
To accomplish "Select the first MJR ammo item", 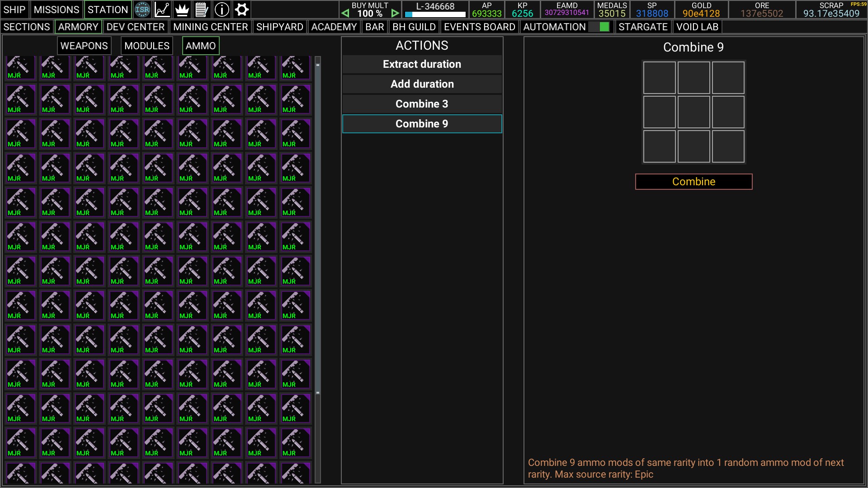I will (20, 68).
